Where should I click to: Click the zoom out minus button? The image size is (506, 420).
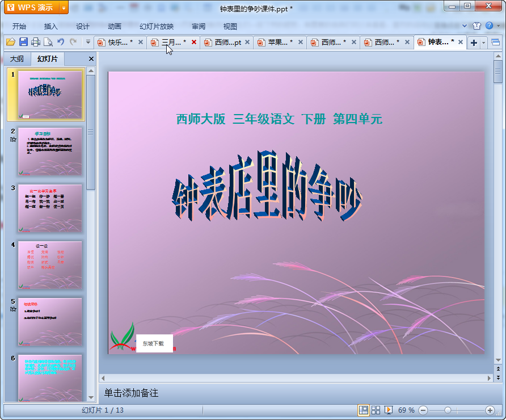(x=423, y=410)
